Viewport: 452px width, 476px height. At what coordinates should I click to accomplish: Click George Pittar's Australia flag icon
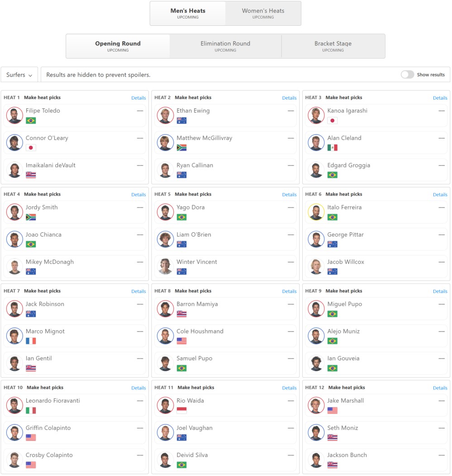332,245
